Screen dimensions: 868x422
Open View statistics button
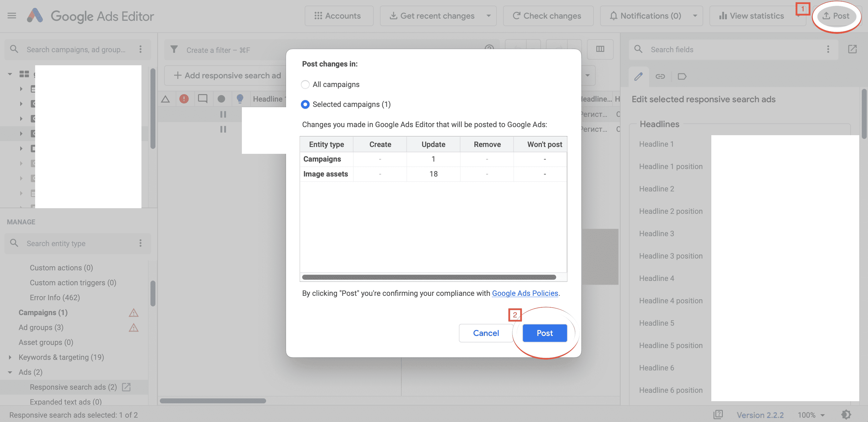[x=751, y=16]
